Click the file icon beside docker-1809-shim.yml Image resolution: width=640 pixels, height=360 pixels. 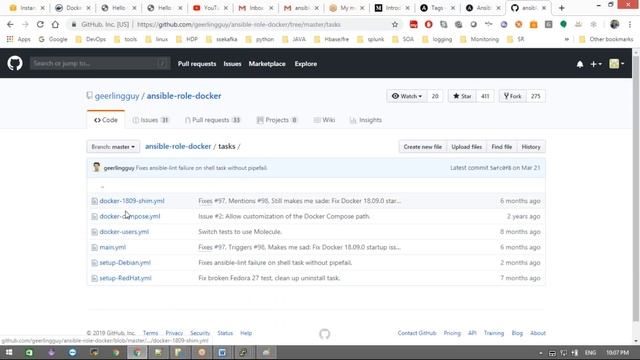click(94, 201)
